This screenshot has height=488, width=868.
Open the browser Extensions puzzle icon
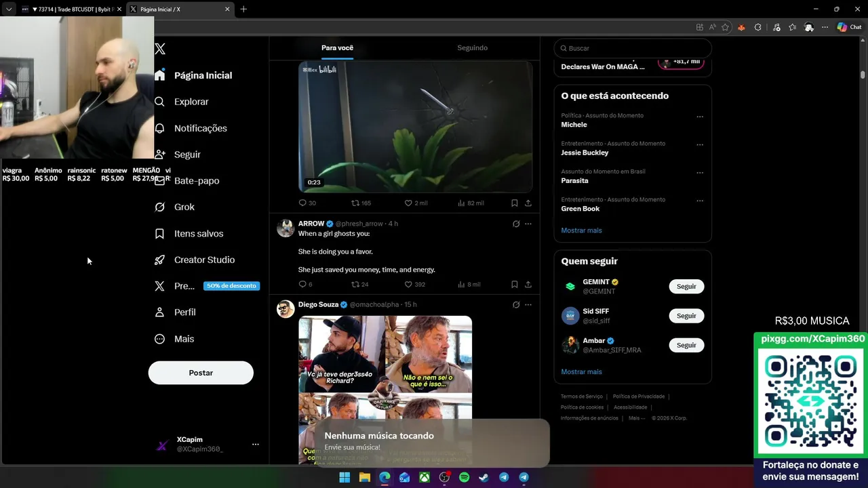click(x=758, y=27)
